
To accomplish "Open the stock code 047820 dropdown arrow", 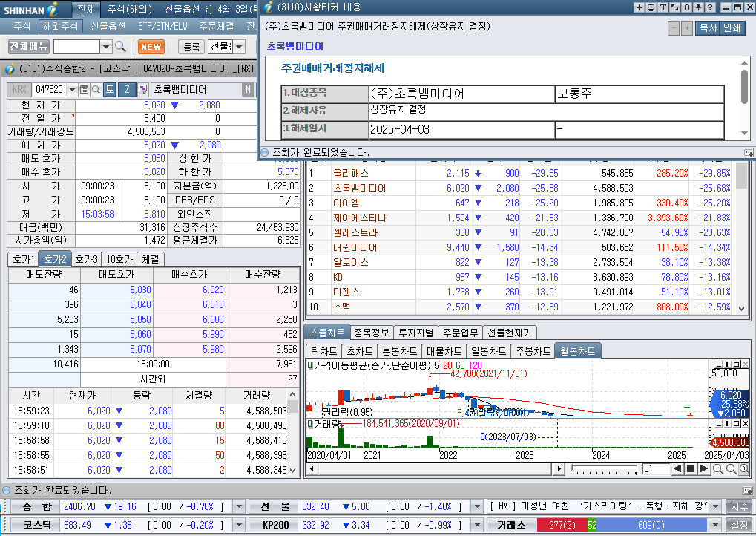I will click(x=72, y=89).
